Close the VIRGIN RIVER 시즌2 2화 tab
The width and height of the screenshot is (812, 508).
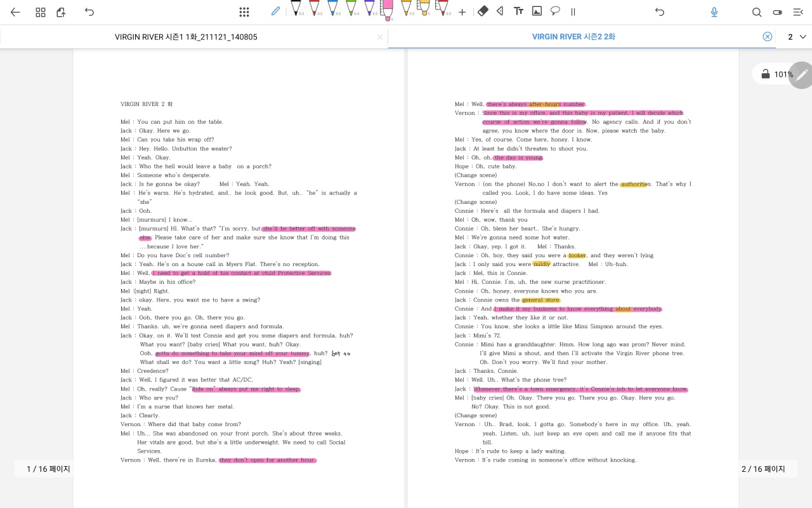(768, 37)
